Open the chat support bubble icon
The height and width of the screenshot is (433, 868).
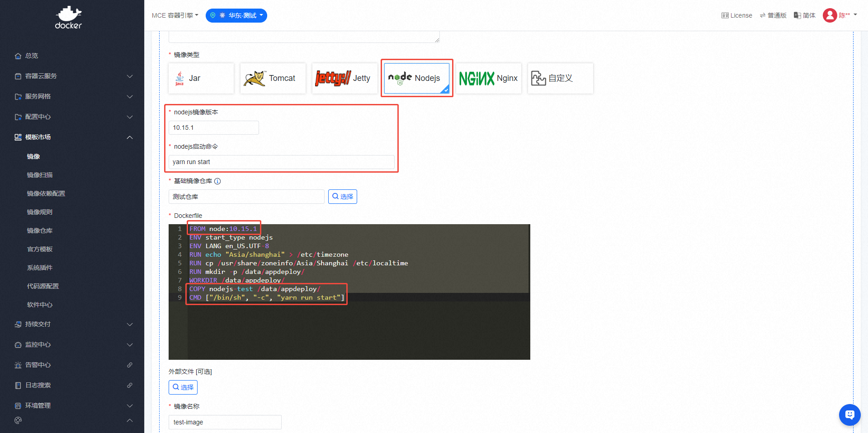point(849,414)
